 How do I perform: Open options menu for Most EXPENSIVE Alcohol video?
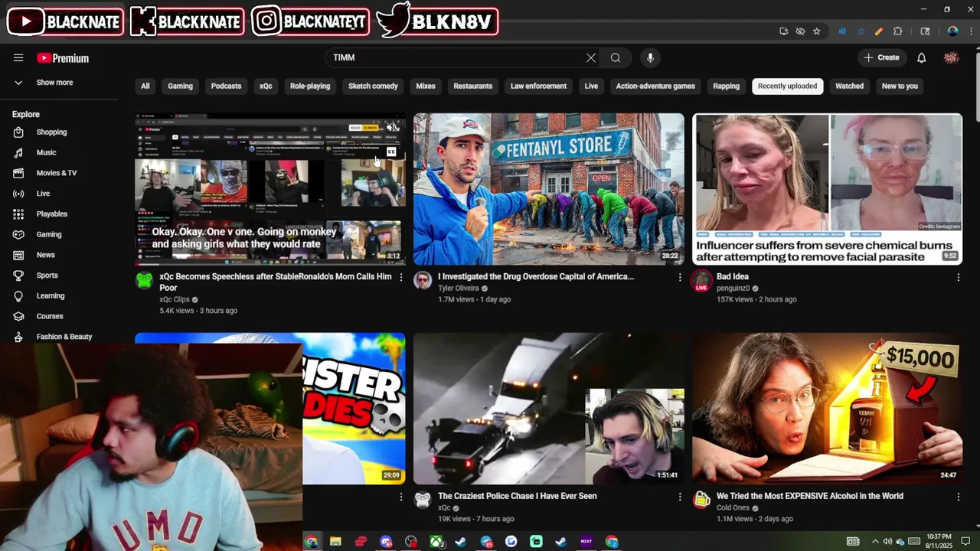pyautogui.click(x=958, y=497)
